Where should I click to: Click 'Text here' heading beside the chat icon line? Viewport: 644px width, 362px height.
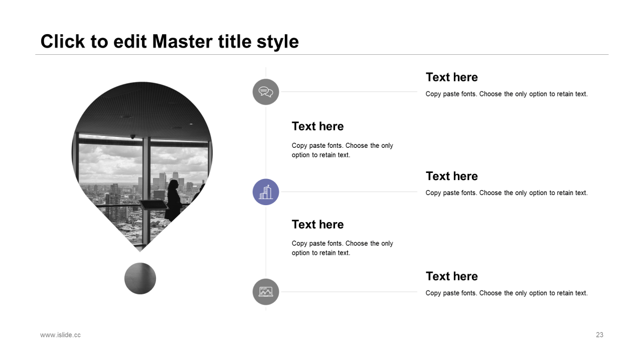click(452, 77)
